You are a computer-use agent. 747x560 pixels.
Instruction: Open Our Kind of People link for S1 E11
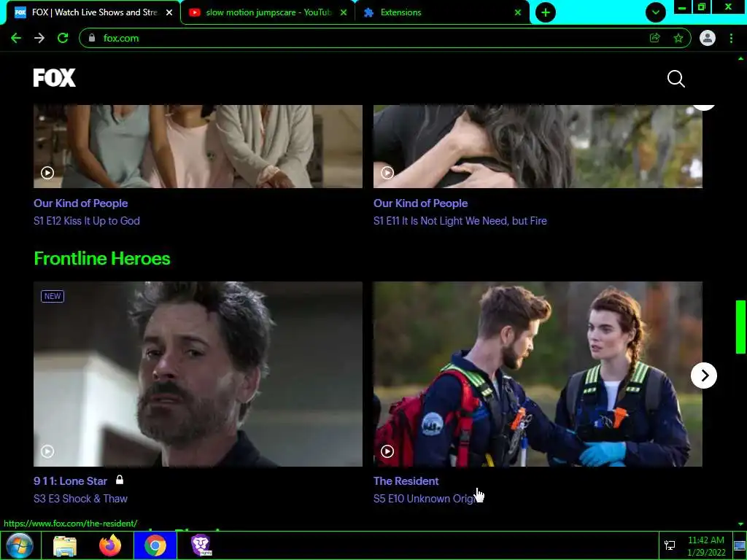pyautogui.click(x=421, y=203)
